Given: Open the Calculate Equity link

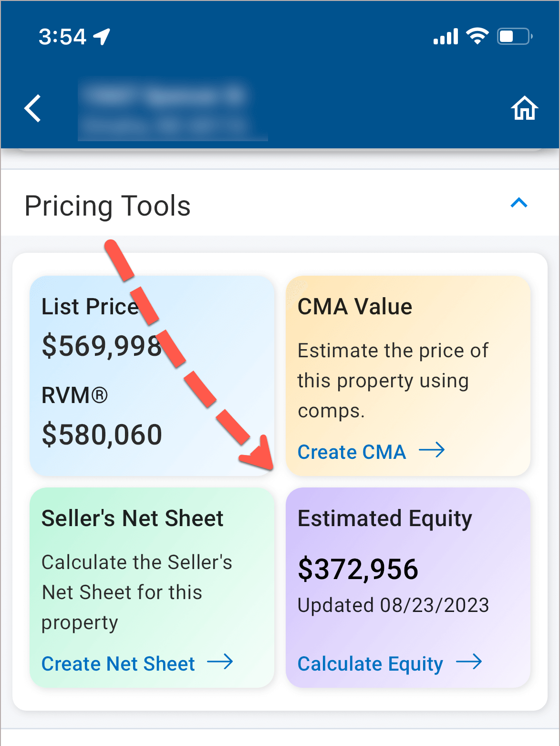Looking at the screenshot, I should [x=370, y=663].
